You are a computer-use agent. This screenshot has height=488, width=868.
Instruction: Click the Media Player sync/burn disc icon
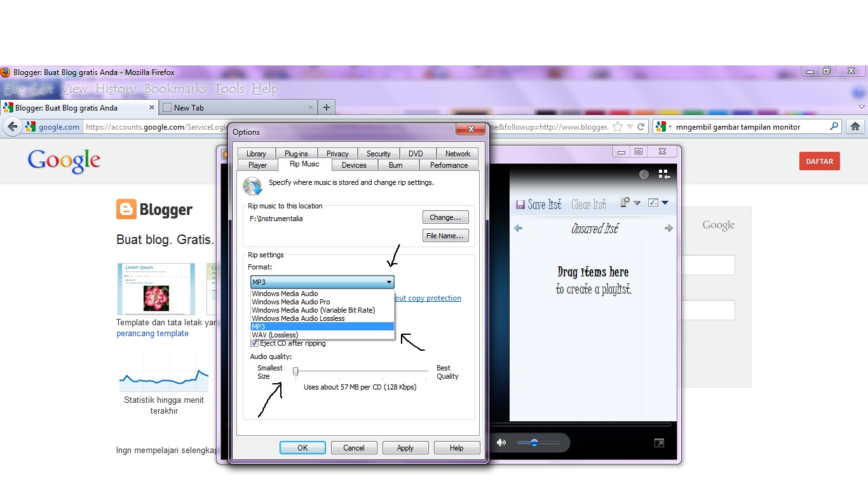pyautogui.click(x=644, y=174)
